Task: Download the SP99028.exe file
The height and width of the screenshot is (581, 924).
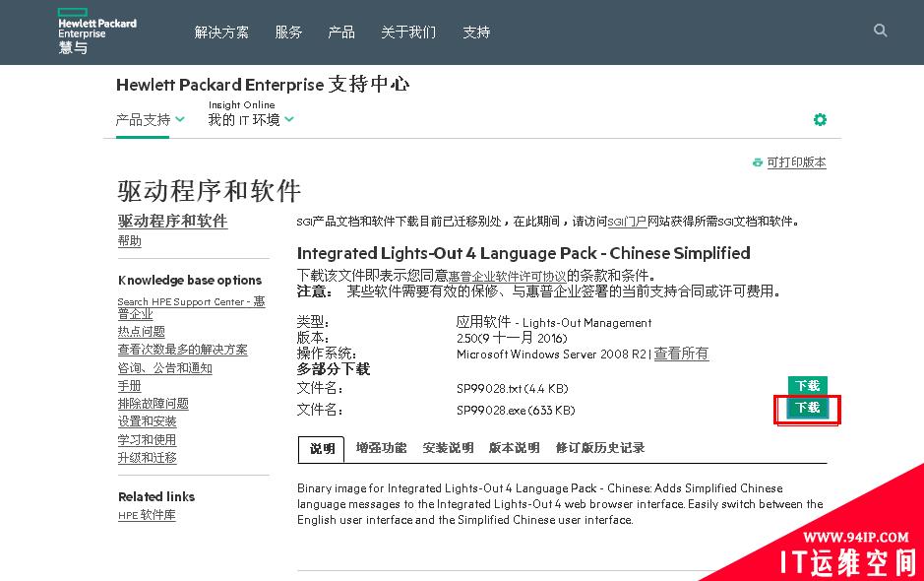Action: [x=807, y=408]
